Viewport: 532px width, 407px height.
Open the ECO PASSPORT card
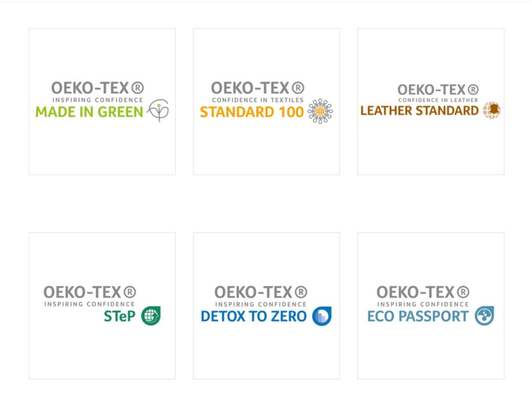pos(431,306)
